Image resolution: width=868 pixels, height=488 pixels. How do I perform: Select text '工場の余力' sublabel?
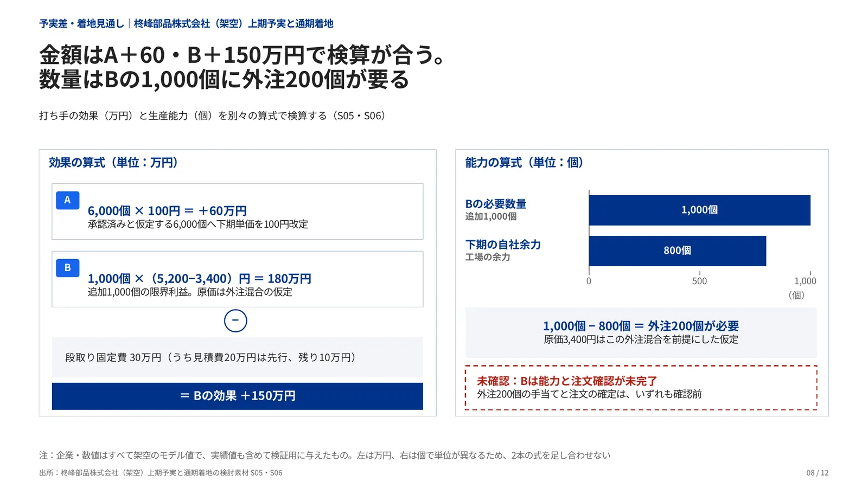(x=488, y=257)
